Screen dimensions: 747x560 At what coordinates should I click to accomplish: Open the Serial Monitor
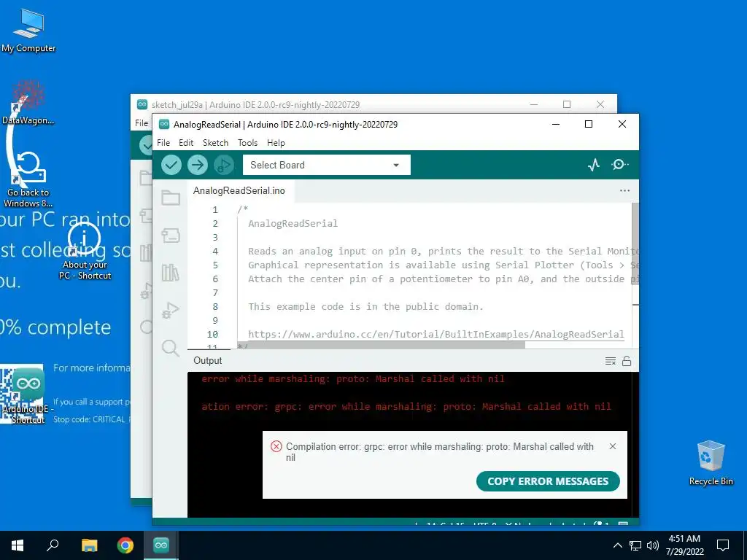click(619, 165)
